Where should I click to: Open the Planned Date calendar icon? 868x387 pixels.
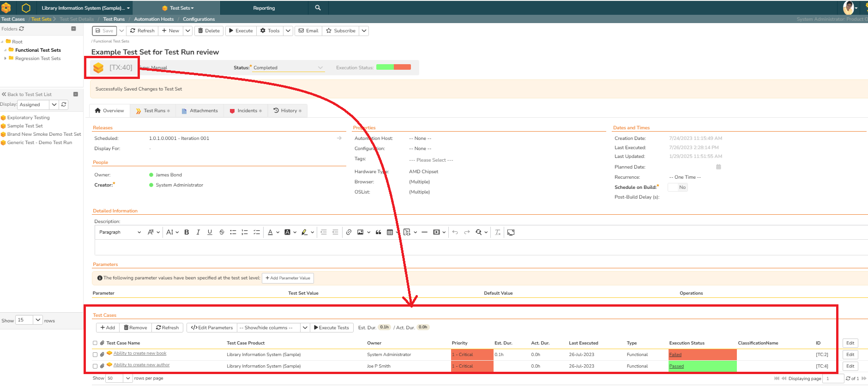[x=718, y=167]
